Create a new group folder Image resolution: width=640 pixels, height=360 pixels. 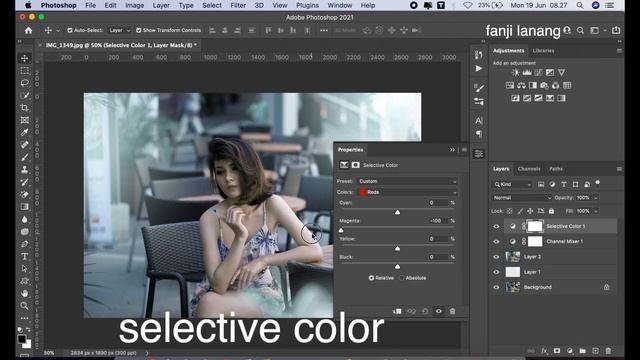[x=582, y=351]
